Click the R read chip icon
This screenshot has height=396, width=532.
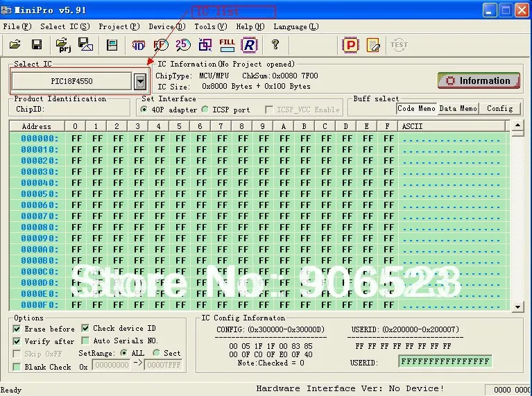[249, 45]
